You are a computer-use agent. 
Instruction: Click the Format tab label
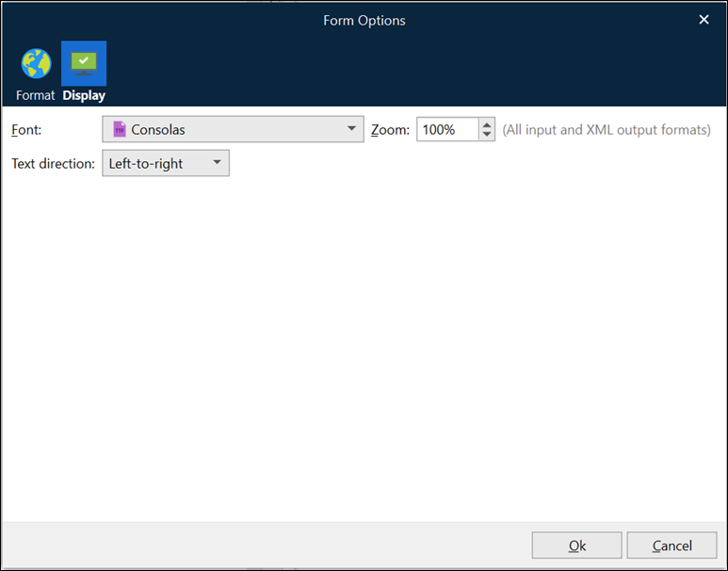pyautogui.click(x=35, y=95)
